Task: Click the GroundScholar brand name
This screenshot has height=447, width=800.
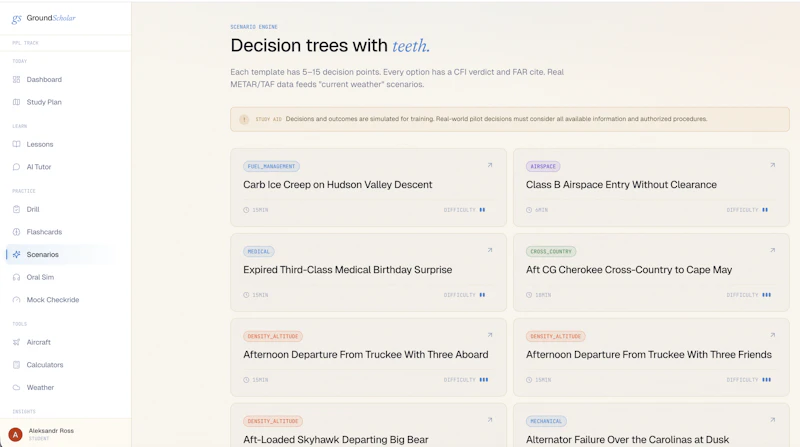Action: coord(51,18)
